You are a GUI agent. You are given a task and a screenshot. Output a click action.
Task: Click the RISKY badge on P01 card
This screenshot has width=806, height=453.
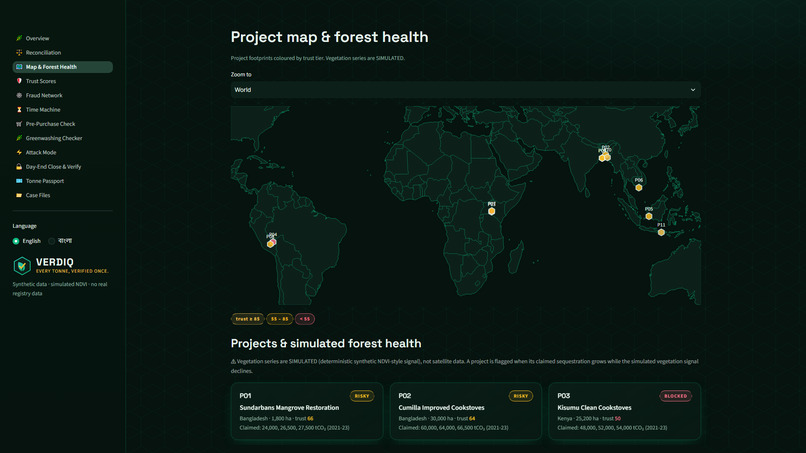click(x=362, y=396)
